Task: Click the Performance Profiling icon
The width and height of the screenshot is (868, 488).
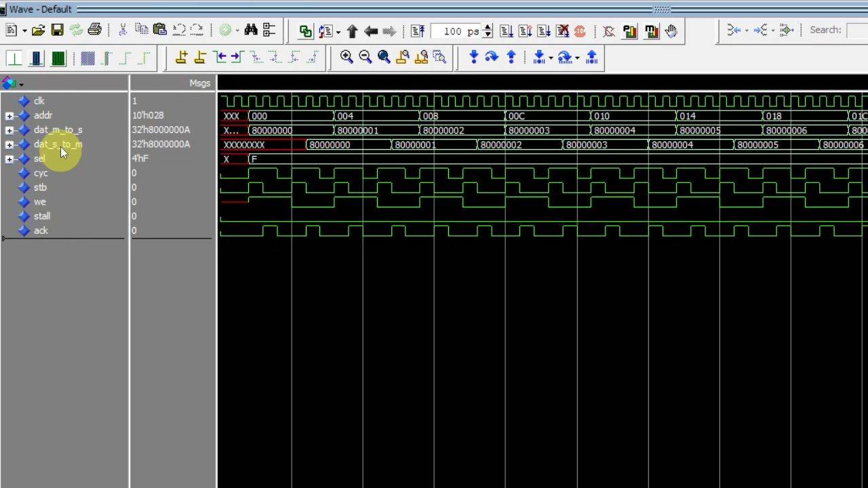Action: click(x=630, y=31)
